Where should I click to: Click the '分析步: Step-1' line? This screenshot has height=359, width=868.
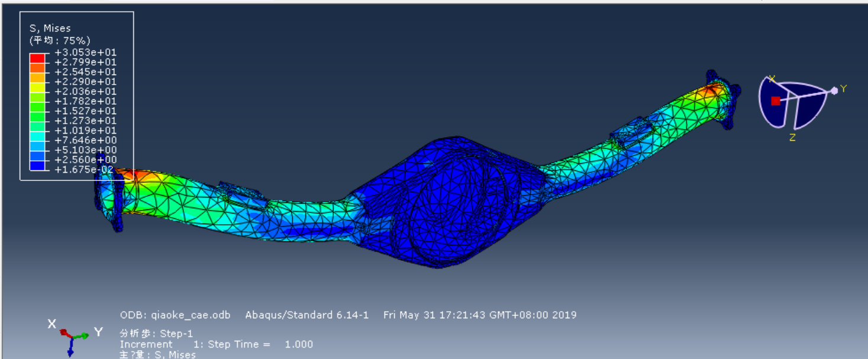[157, 334]
